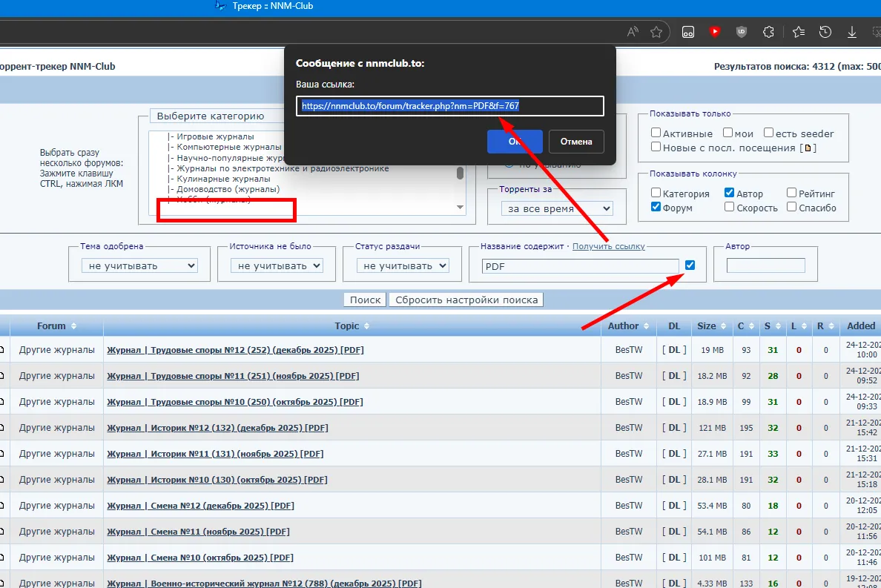Image resolution: width=881 pixels, height=588 pixels.
Task: Expand the Торренты за time dropdown
Action: 556,208
